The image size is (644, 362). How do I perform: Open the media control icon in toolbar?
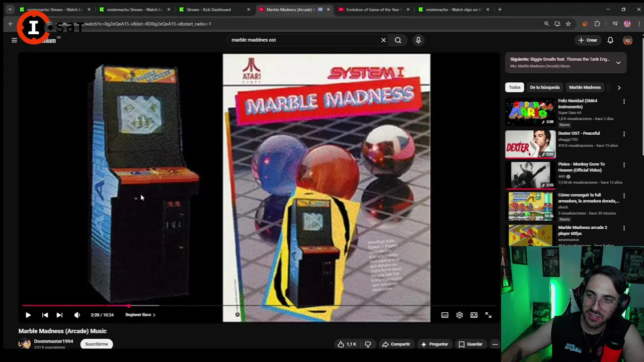tap(615, 24)
